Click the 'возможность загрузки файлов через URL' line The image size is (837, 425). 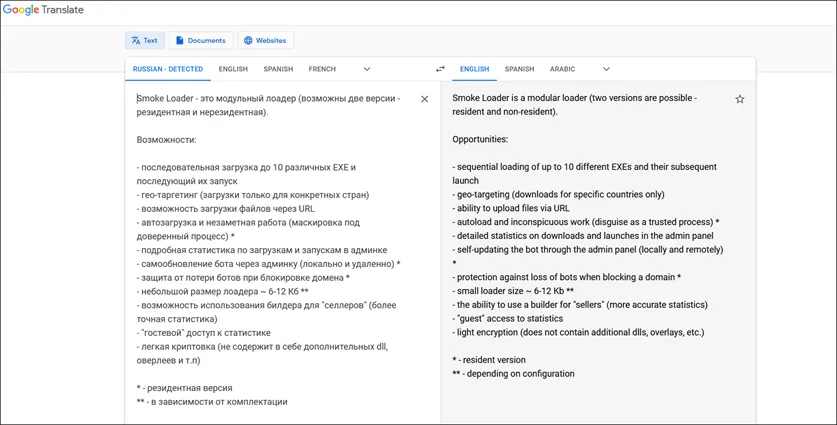226,209
